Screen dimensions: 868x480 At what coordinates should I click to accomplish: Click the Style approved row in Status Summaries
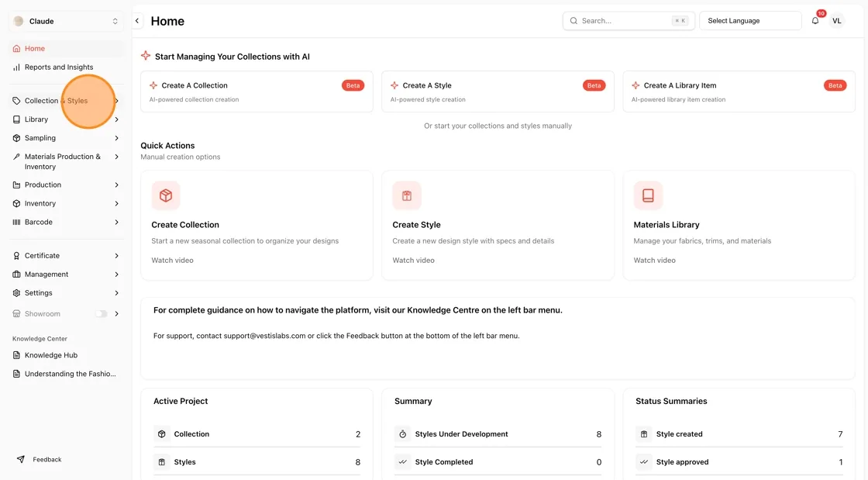pyautogui.click(x=739, y=461)
